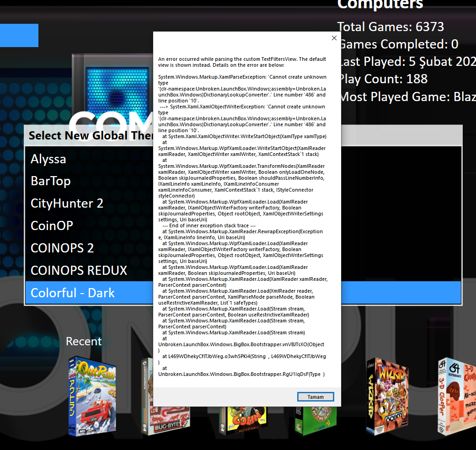Open the OutRun game box in Recent
Image resolution: width=476 pixels, height=450 pixels.
point(92,396)
